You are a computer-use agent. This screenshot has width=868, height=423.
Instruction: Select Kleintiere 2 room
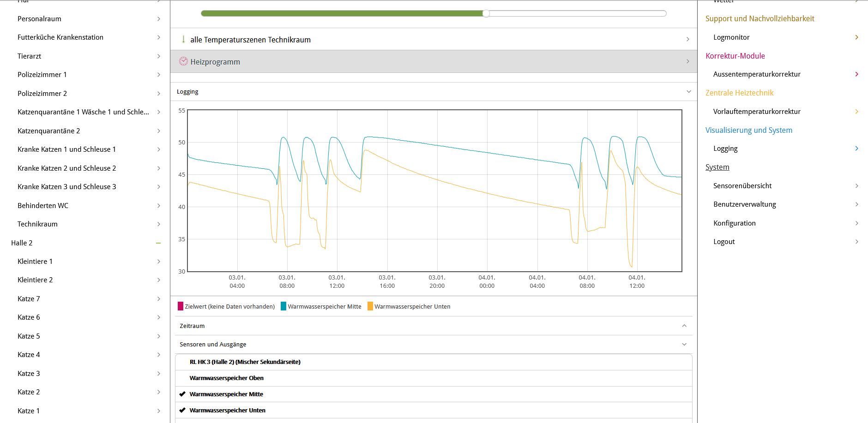point(35,280)
